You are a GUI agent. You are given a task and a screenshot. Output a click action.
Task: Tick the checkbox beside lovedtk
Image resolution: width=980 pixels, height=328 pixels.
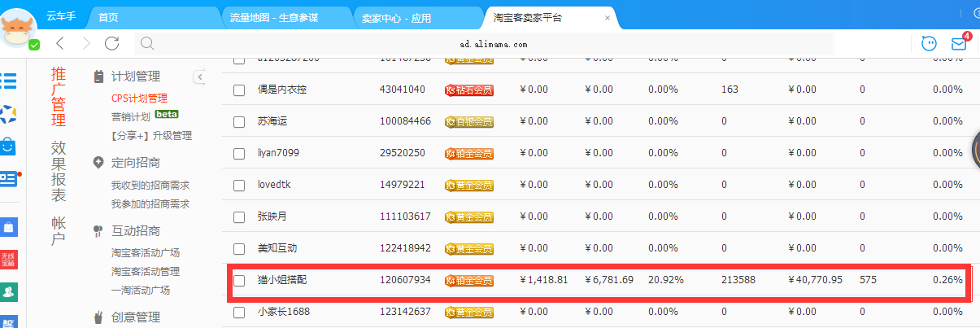[239, 185]
